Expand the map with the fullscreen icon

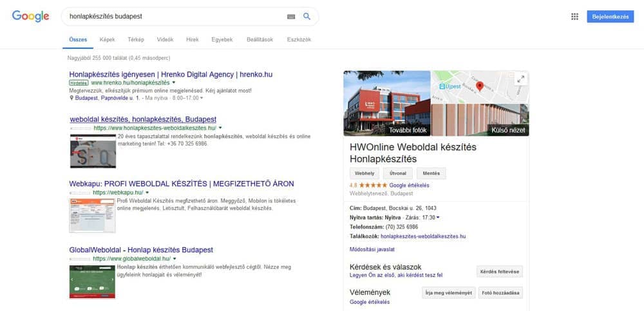click(521, 79)
